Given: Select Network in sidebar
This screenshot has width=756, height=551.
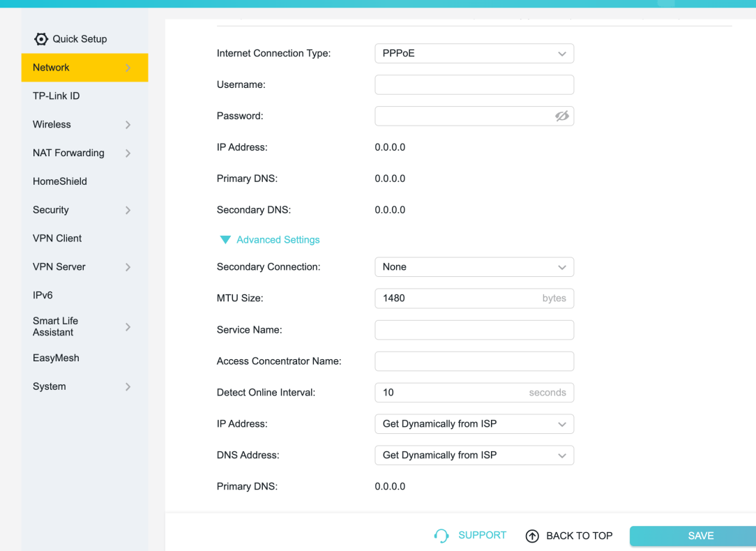Looking at the screenshot, I should (x=84, y=68).
